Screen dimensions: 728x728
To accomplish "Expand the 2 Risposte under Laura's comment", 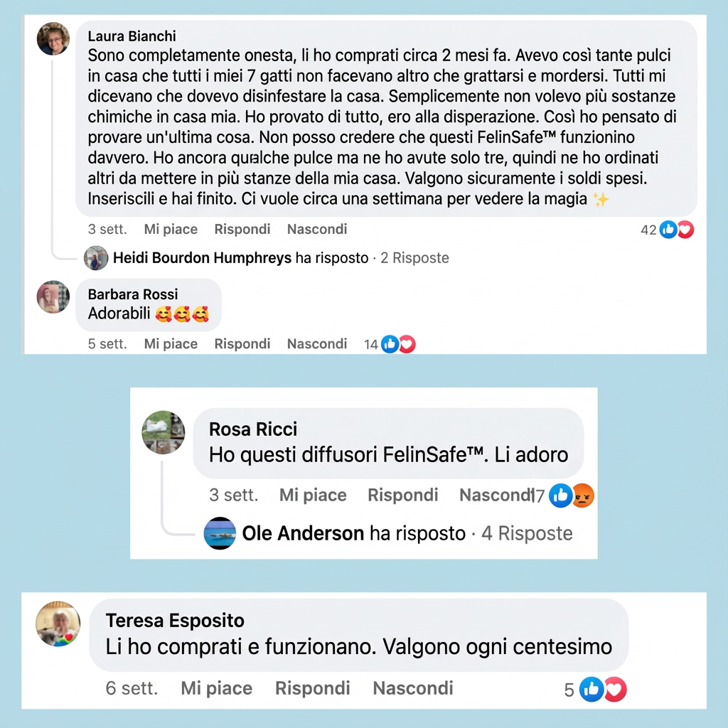I will pyautogui.click(x=414, y=258).
